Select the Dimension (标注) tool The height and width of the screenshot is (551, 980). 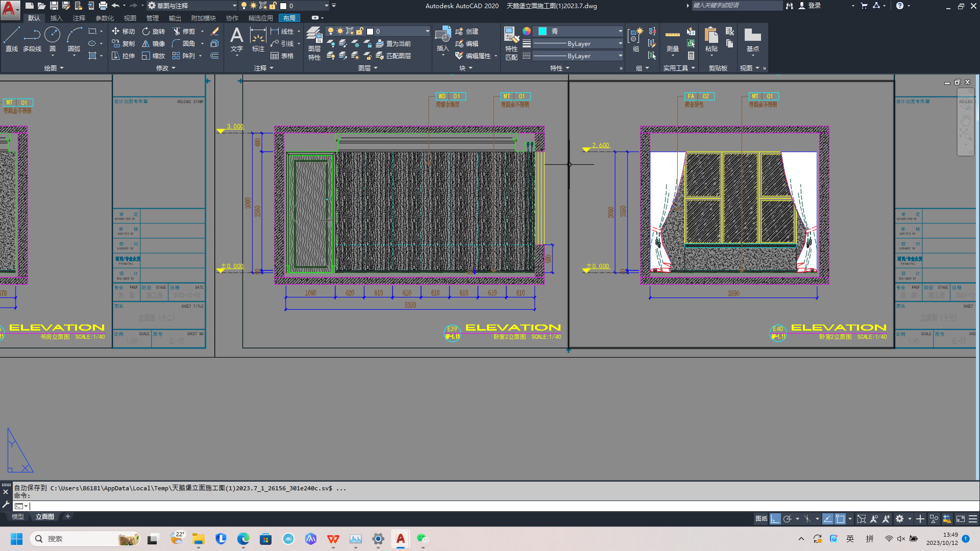coord(258,39)
